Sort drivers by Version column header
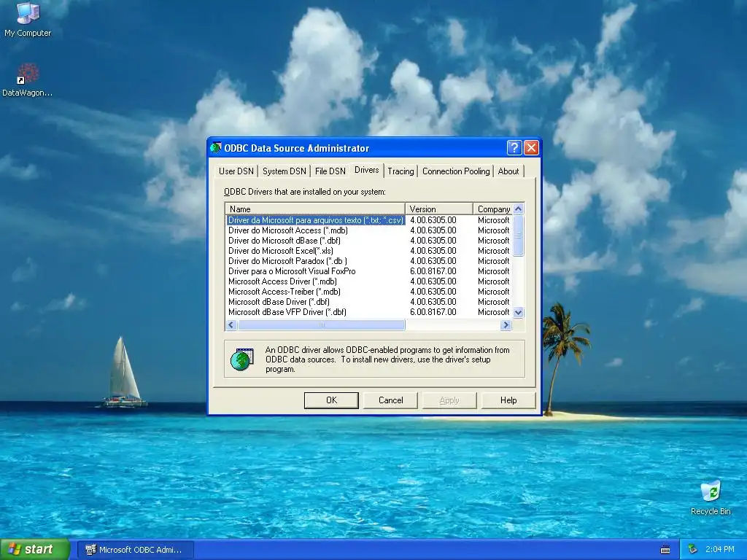The image size is (747, 560). click(438, 209)
